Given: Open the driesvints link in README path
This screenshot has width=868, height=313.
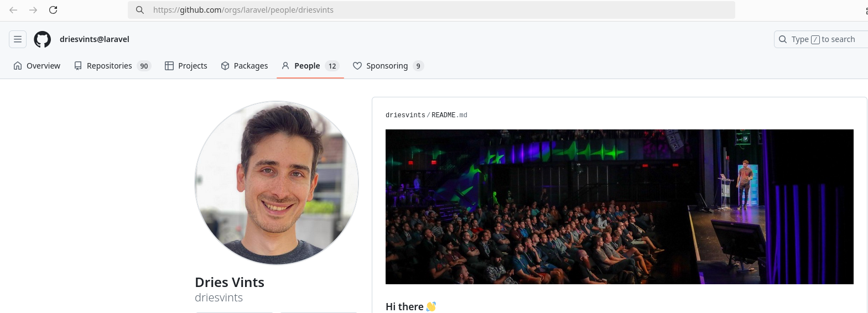Looking at the screenshot, I should [x=406, y=115].
